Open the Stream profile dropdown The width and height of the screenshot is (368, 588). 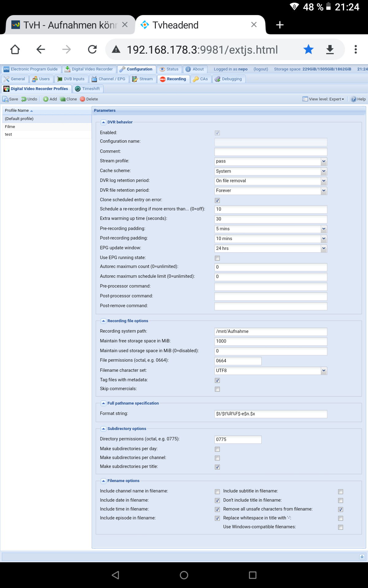pos(324,161)
